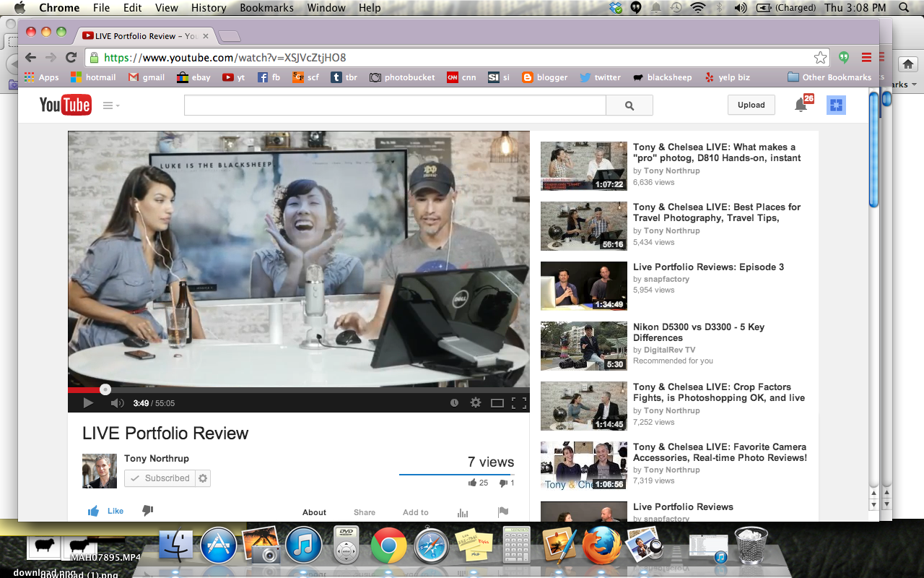This screenshot has width=924, height=578.
Task: Click the Upload button
Action: tap(751, 105)
